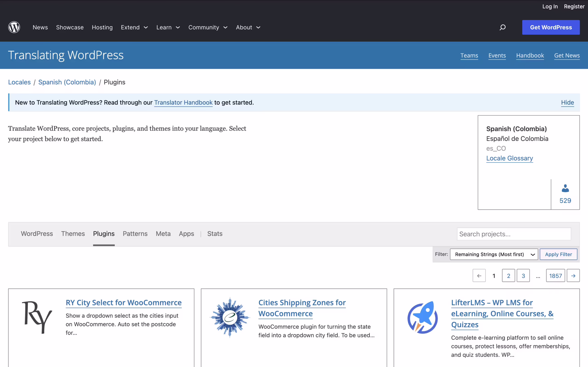This screenshot has height=367, width=588.
Task: Open the Locale Glossary link
Action: 509,158
